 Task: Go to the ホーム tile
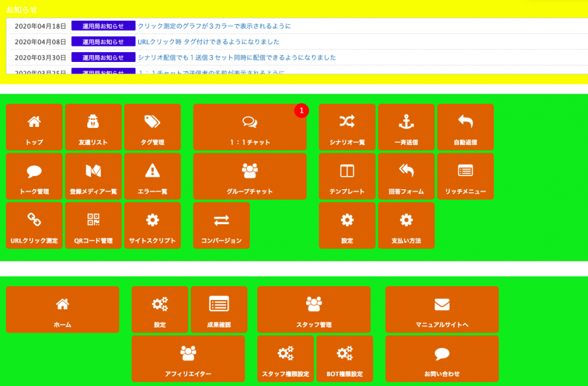pos(63,310)
